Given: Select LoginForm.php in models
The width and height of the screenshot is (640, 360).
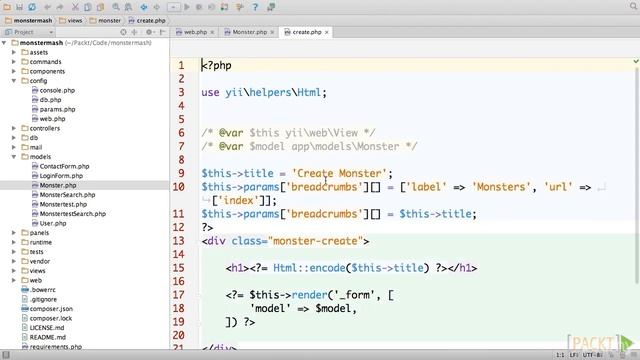Looking at the screenshot, I should (x=57, y=176).
